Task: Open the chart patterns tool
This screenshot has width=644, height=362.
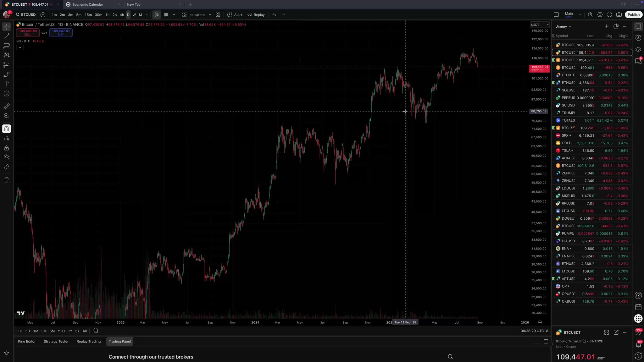Action: coord(7,55)
